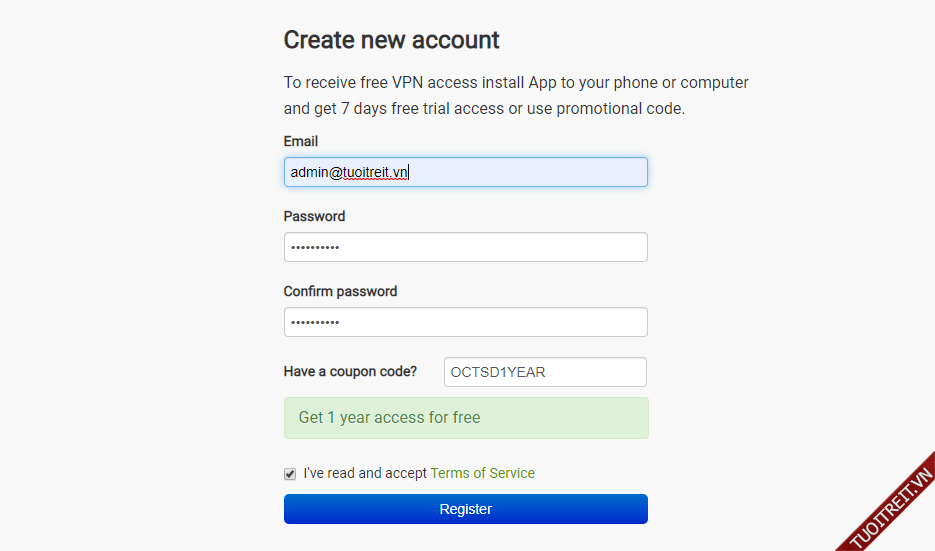
Task: Click the 'Create new account' heading
Action: [391, 40]
